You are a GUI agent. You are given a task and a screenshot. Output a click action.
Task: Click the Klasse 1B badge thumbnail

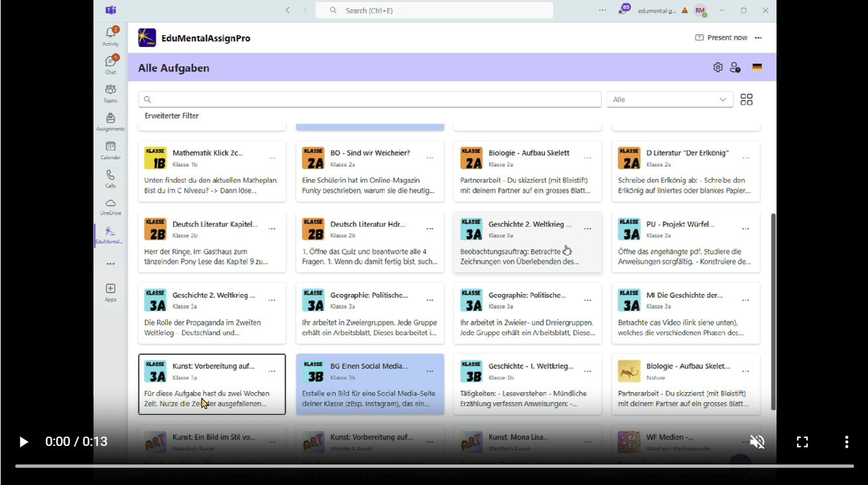coord(155,158)
